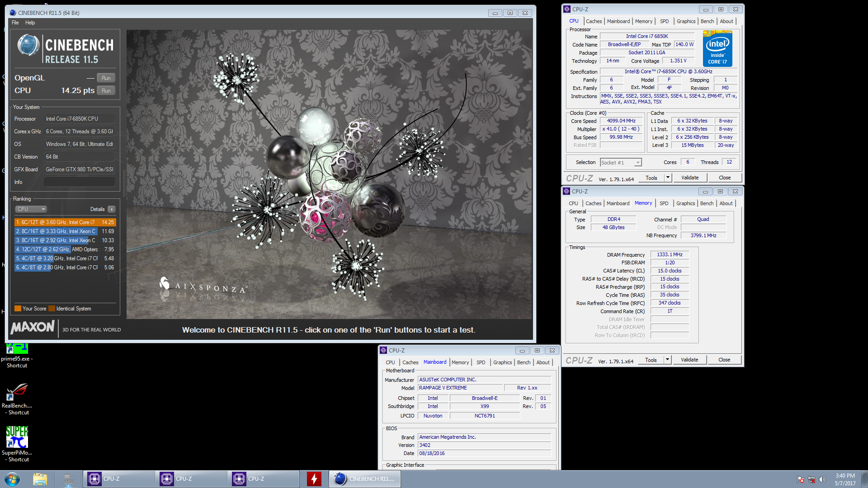Click the computer icon in the taskbar
This screenshot has height=488, width=868.
[x=68, y=479]
